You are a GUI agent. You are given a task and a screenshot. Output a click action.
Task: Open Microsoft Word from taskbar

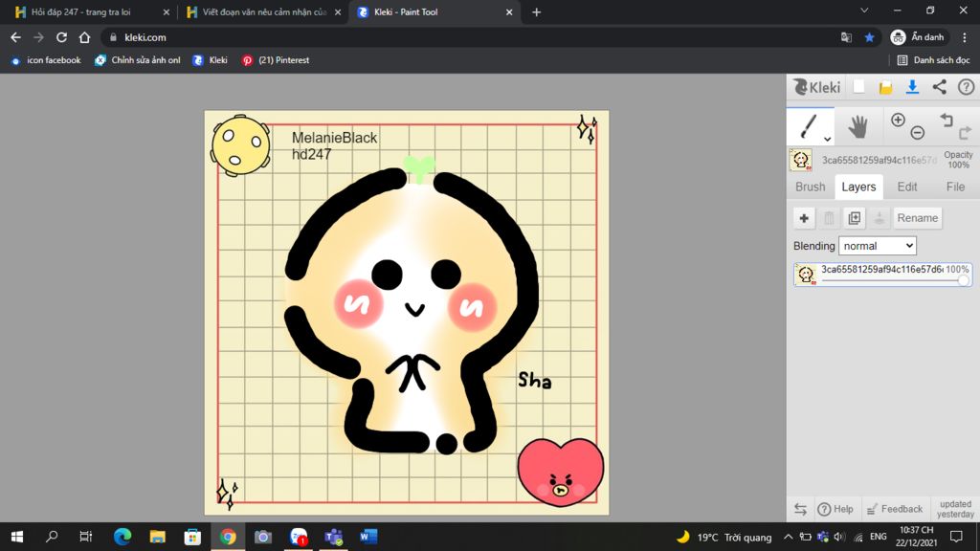click(368, 537)
